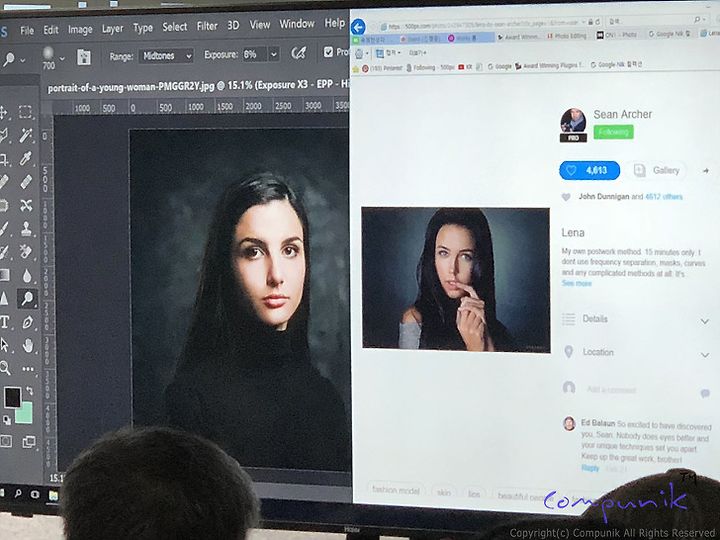Click Sean Archer's avatar picture
Screen dimensions: 720x540
pyautogui.click(x=573, y=121)
